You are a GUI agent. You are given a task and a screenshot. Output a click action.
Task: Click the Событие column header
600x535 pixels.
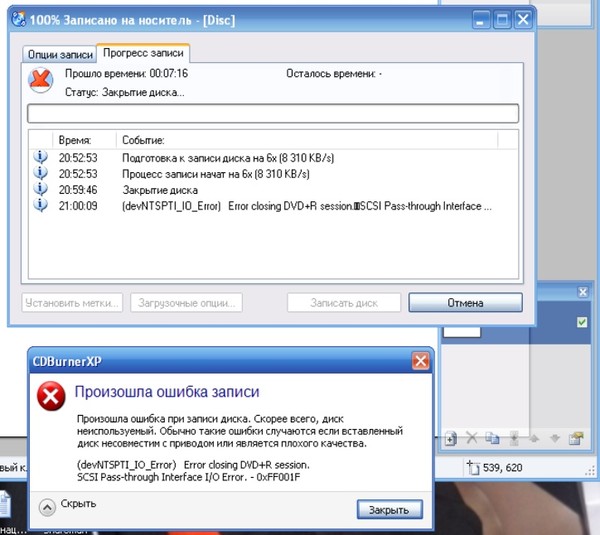click(x=306, y=140)
